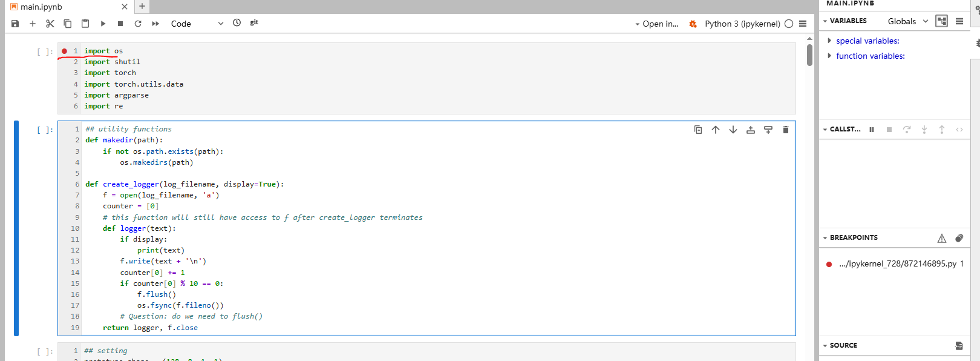Delete the active cell with trash icon
980x361 pixels.
(785, 130)
